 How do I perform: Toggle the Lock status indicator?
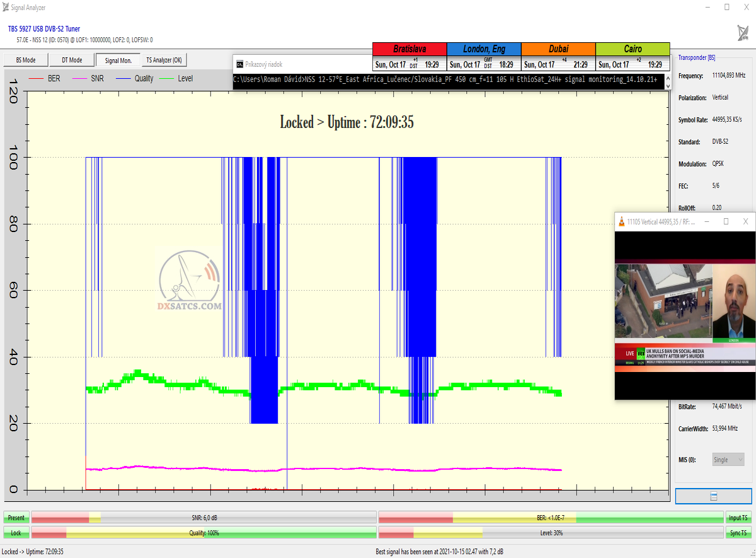click(16, 533)
